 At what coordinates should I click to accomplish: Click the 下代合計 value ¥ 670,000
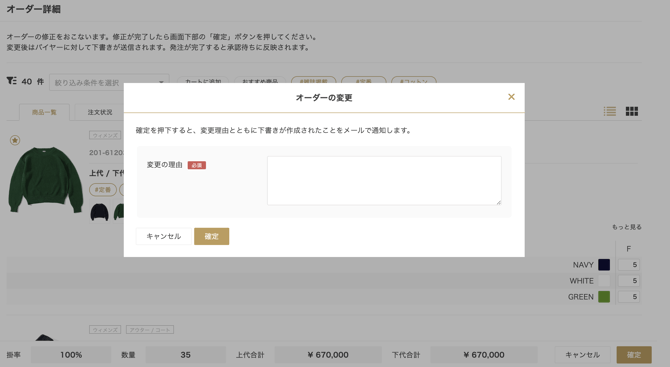tap(484, 355)
